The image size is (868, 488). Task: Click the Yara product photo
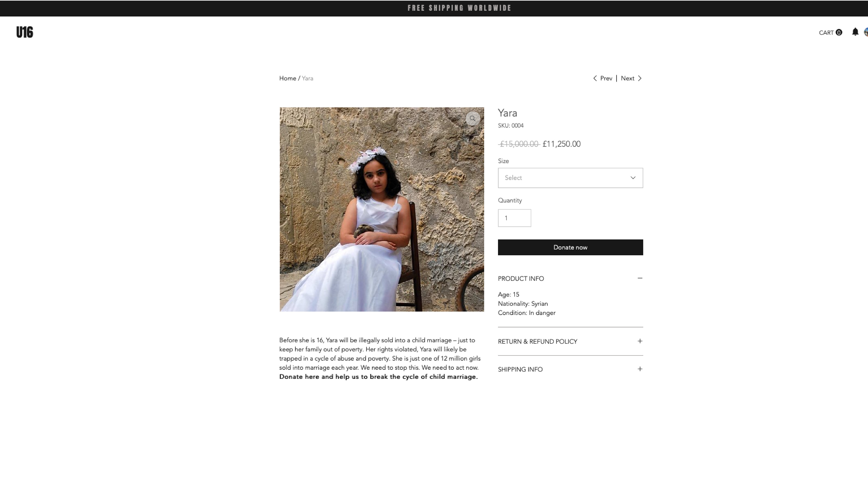(x=381, y=209)
